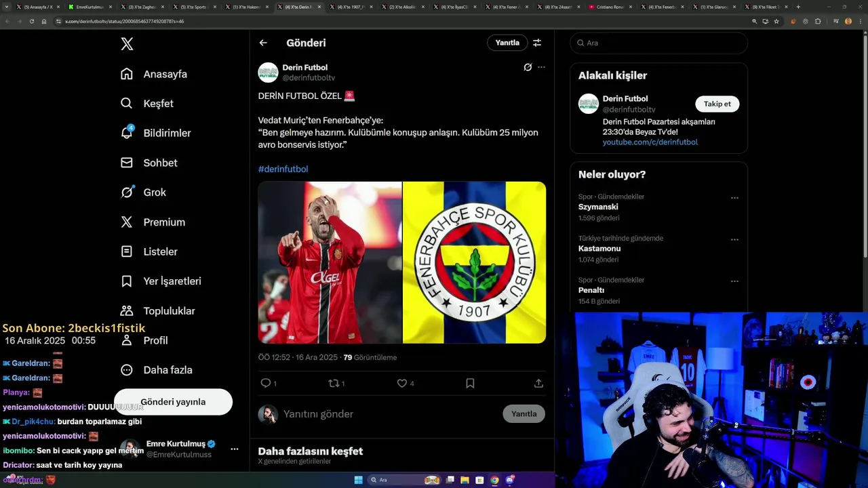Click the Daha fazla circle icon
The height and width of the screenshot is (488, 868).
127,370
